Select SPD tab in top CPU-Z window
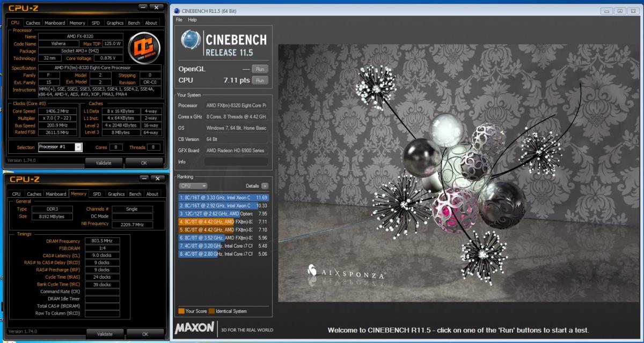 click(x=96, y=23)
